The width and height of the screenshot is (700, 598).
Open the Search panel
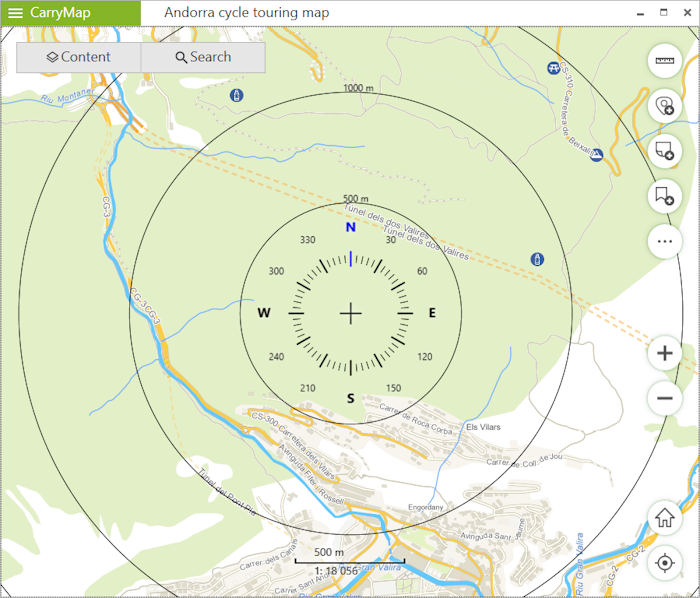coord(203,57)
